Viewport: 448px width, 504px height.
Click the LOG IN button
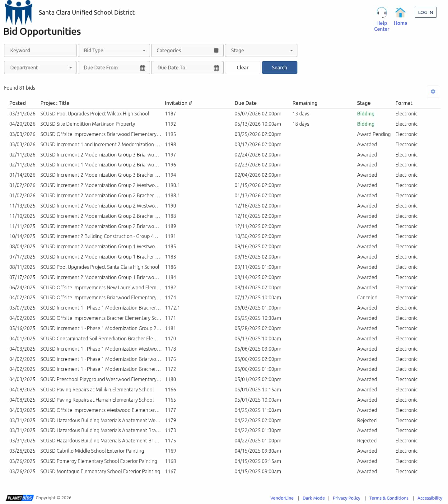(425, 12)
